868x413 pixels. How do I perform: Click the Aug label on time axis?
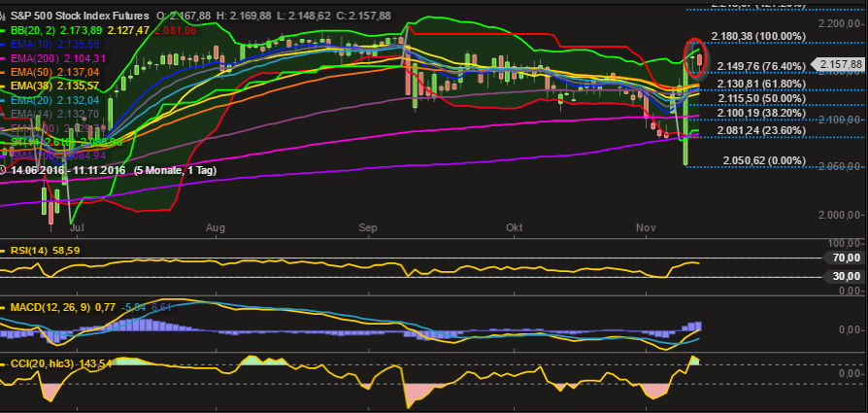(215, 227)
